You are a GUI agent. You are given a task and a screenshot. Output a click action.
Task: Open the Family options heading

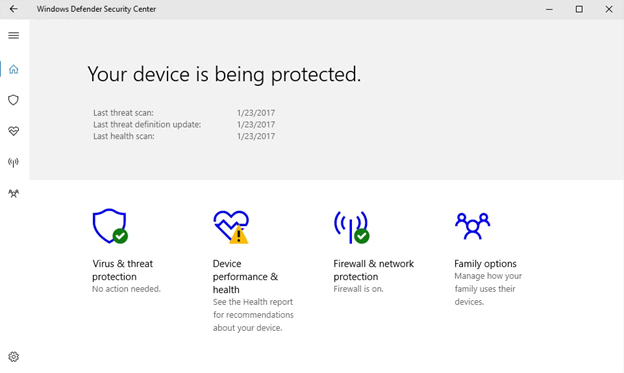pos(485,264)
